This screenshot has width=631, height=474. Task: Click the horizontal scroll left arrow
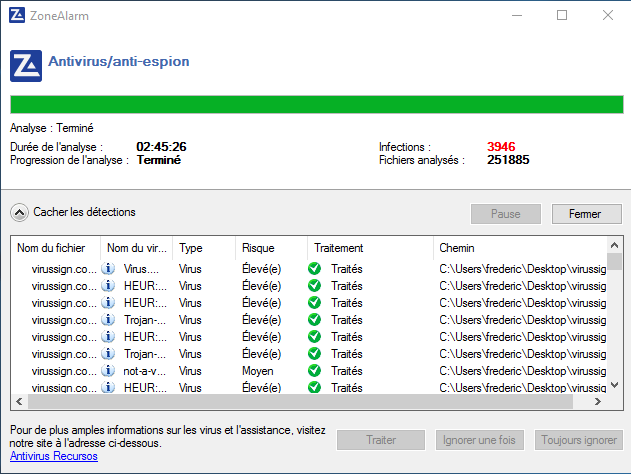(19, 401)
